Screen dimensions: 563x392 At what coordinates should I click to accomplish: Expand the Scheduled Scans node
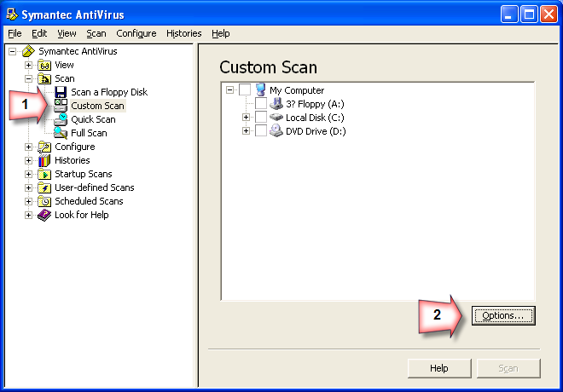tap(28, 201)
